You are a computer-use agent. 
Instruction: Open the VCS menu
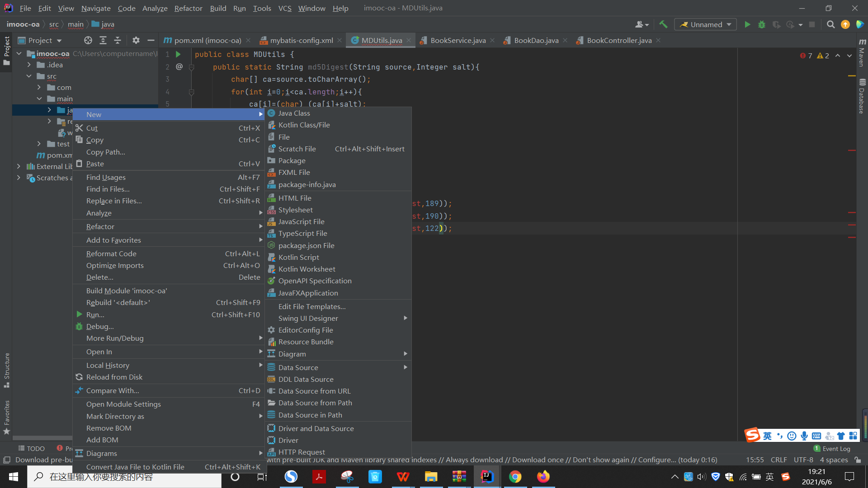pos(285,8)
